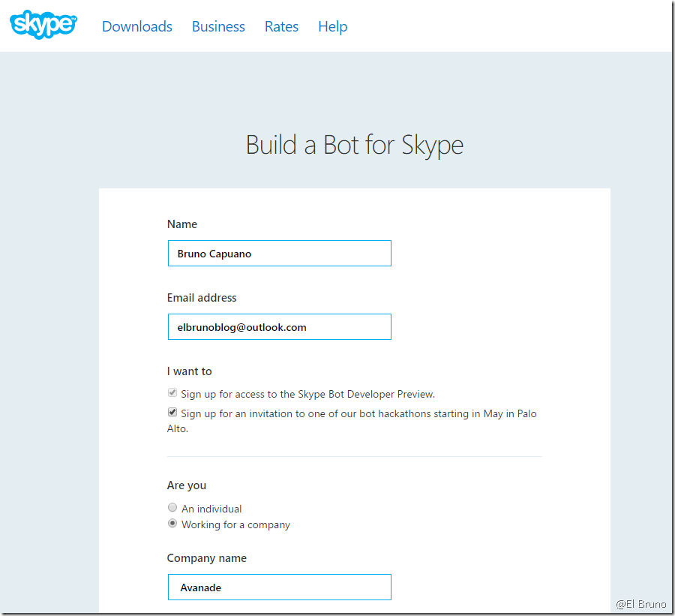Open the Rates navigation link
This screenshot has width=675, height=616.
281,26
